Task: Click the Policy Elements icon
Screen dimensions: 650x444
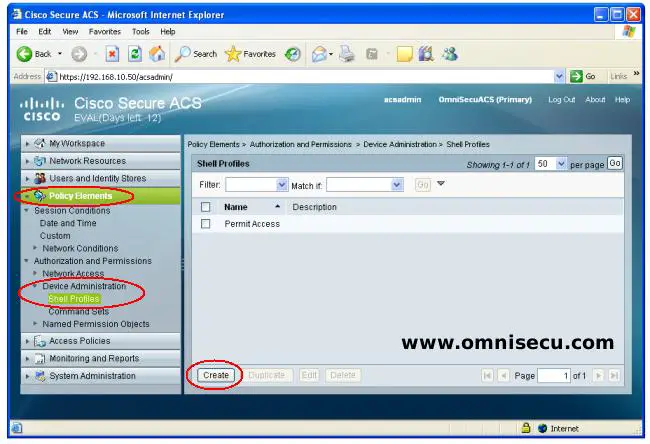Action: [x=40, y=196]
